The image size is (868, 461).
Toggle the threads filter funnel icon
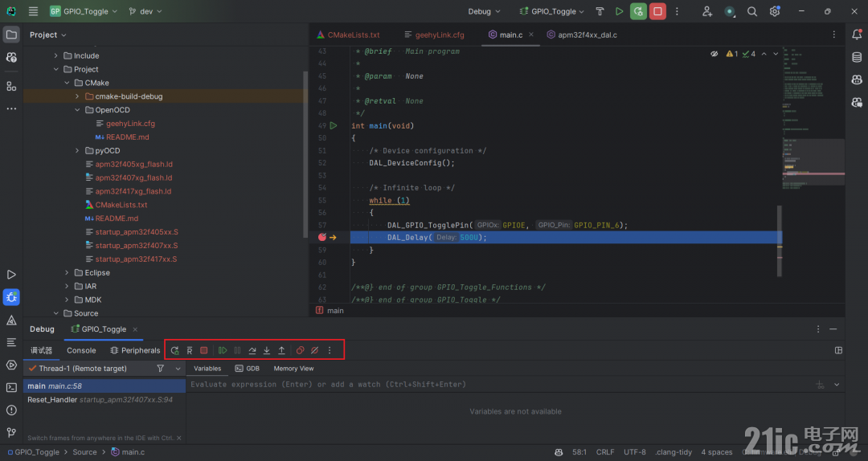click(x=160, y=368)
